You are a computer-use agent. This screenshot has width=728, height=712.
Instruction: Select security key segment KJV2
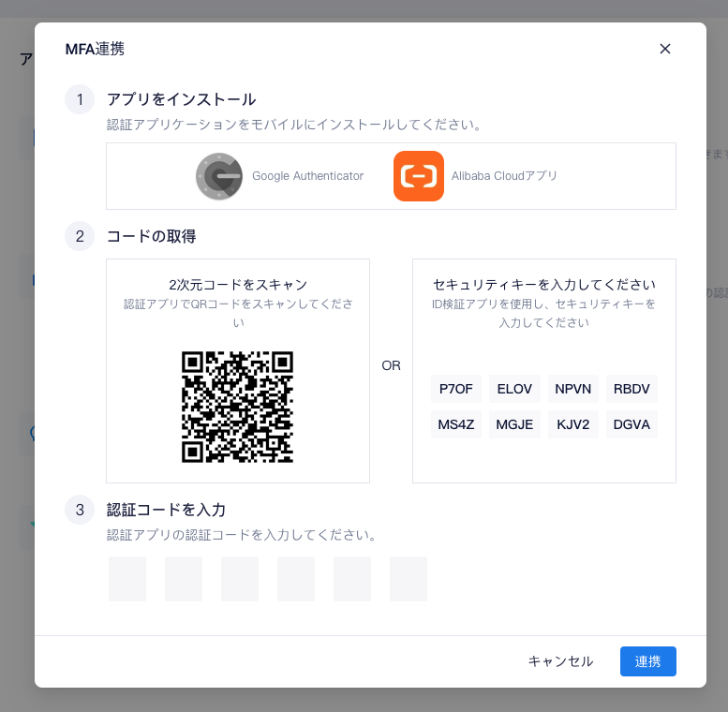click(572, 424)
